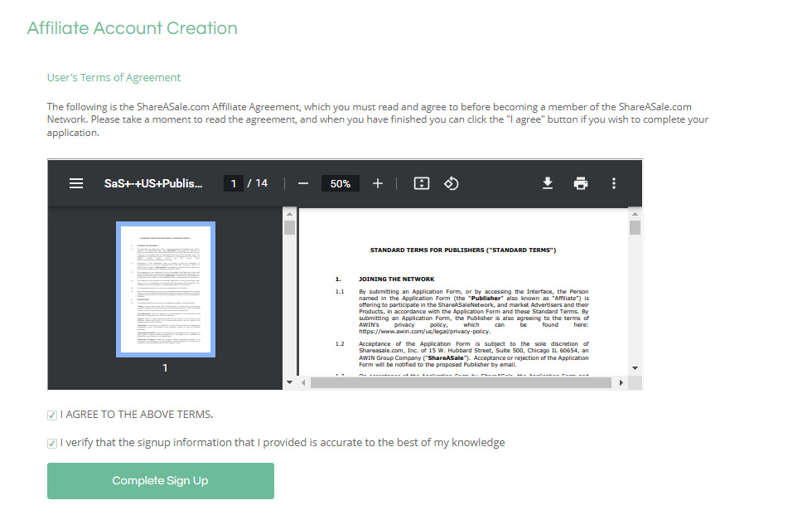Click the document vertical scroll up arrow

(x=635, y=213)
